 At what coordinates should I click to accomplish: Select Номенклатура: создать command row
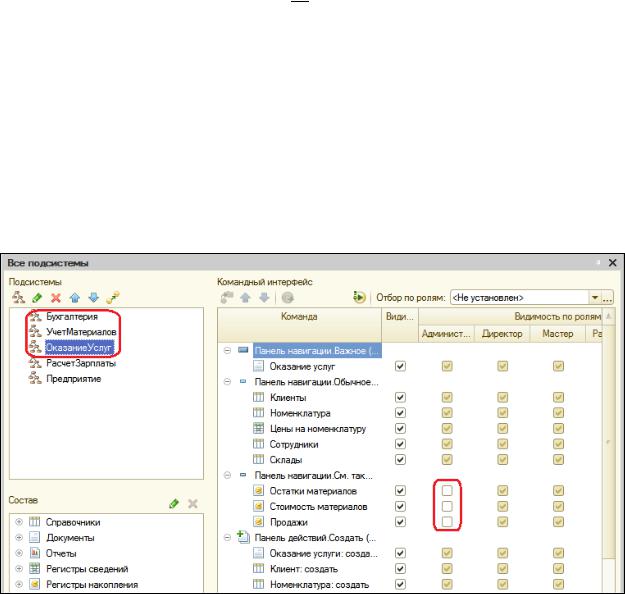pyautogui.click(x=319, y=584)
